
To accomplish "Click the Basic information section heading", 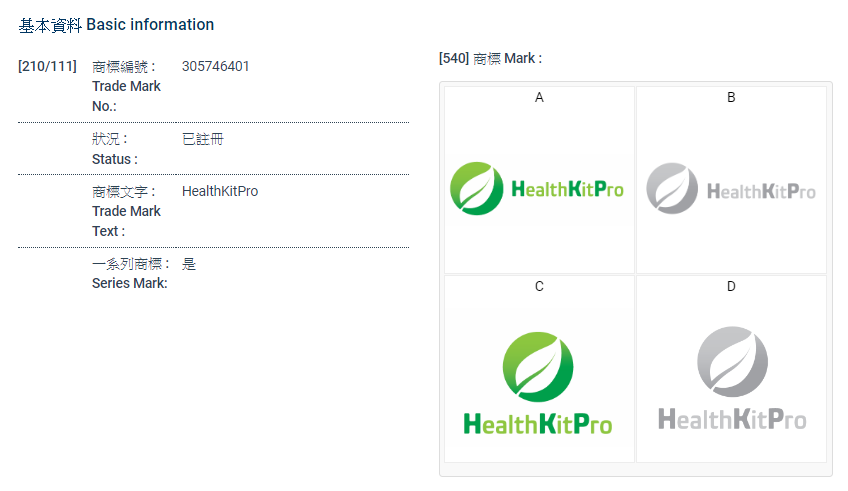I will tap(116, 24).
